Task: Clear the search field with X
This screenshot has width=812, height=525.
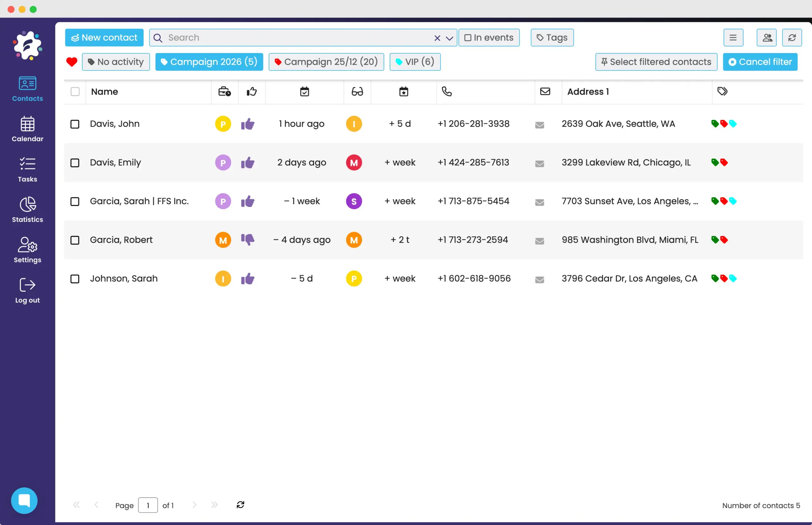Action: click(x=437, y=38)
